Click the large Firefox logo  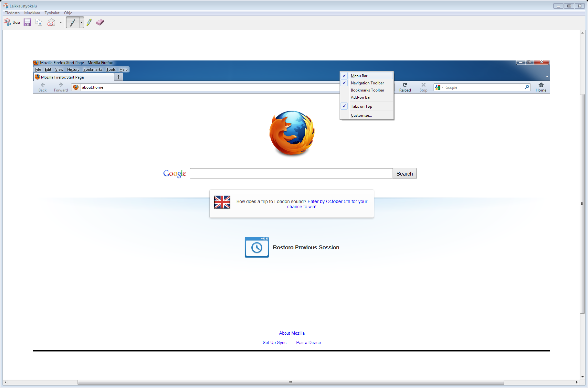tap(292, 133)
